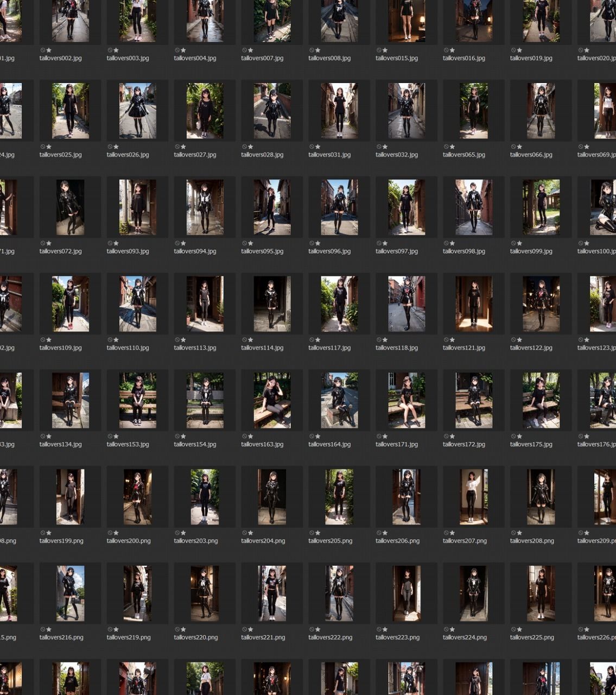
Task: Select the tailovers224.png thumbnail
Action: [474, 593]
